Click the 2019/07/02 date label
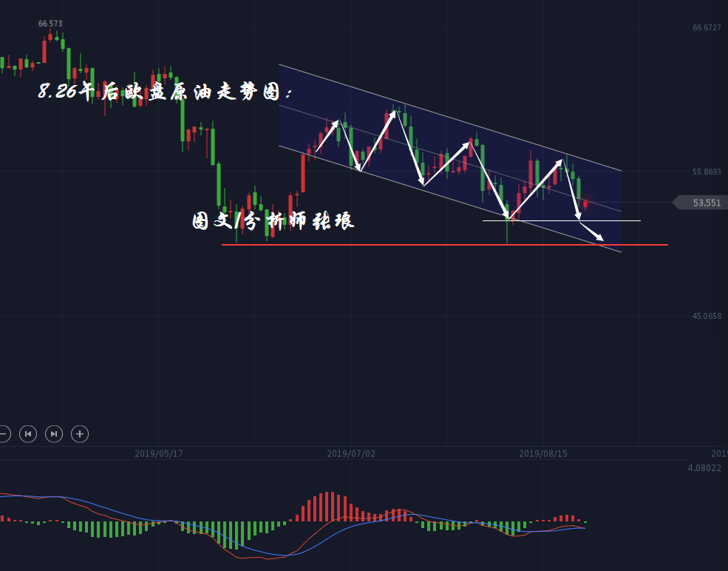 point(351,453)
